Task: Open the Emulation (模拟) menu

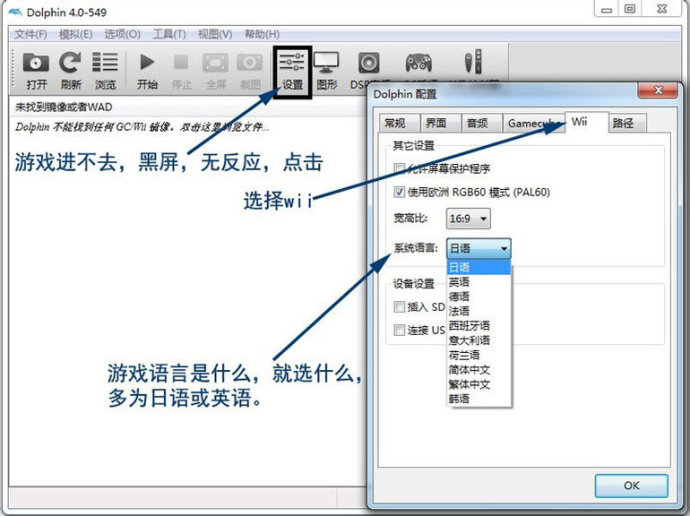Action: coord(75,34)
